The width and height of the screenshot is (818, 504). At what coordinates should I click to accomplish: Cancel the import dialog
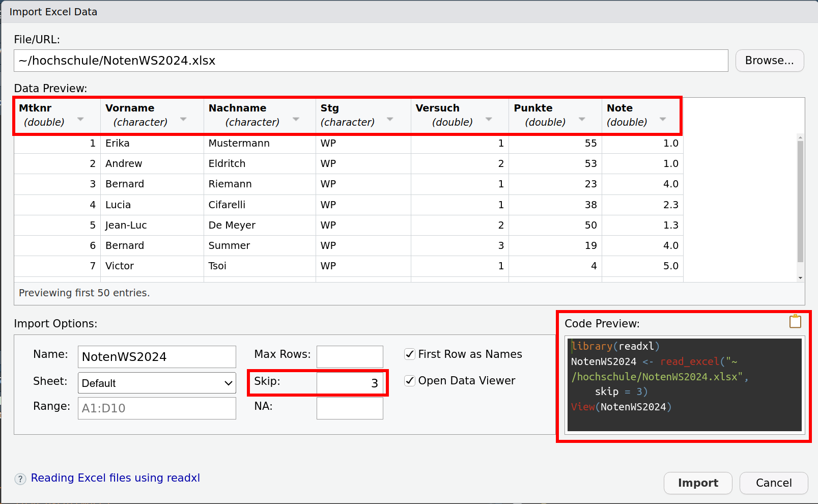(x=773, y=483)
